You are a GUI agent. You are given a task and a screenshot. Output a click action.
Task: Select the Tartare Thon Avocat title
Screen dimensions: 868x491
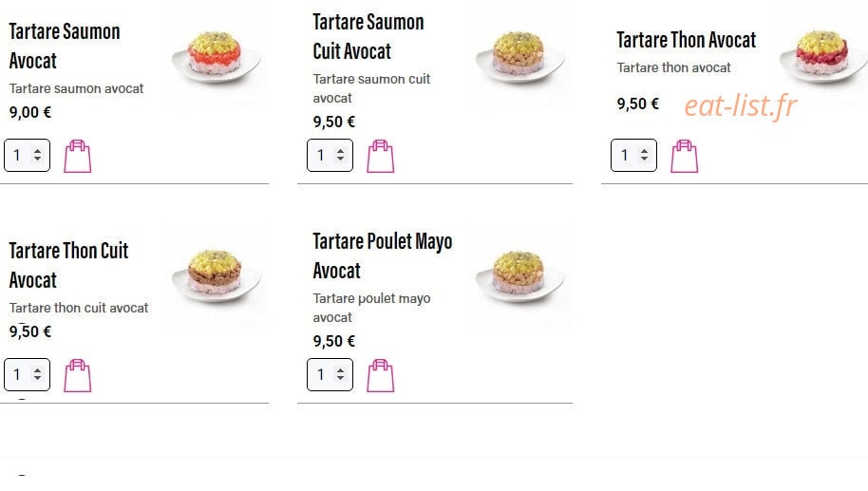point(687,40)
